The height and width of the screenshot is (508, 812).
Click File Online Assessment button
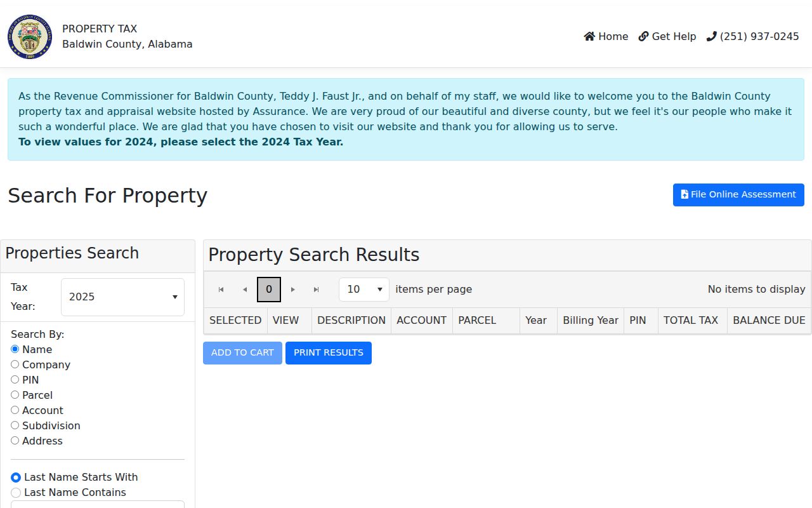738,195
